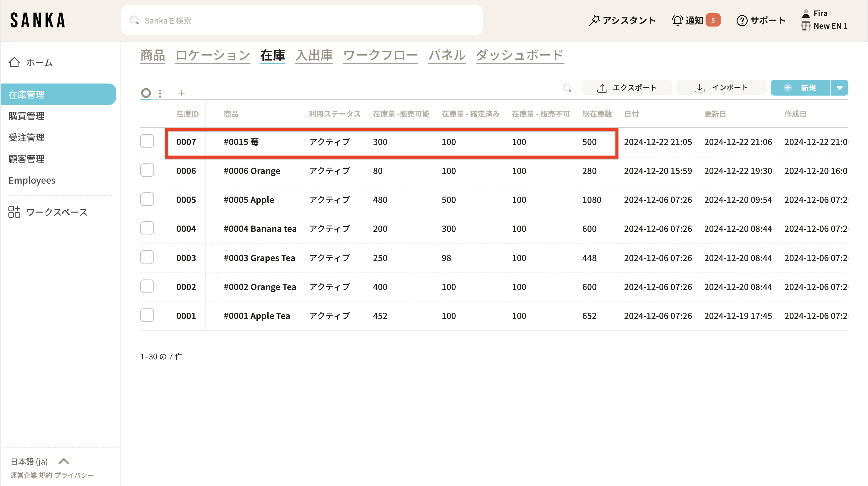
Task: Click the Sankaを検索 search field
Action: (302, 20)
